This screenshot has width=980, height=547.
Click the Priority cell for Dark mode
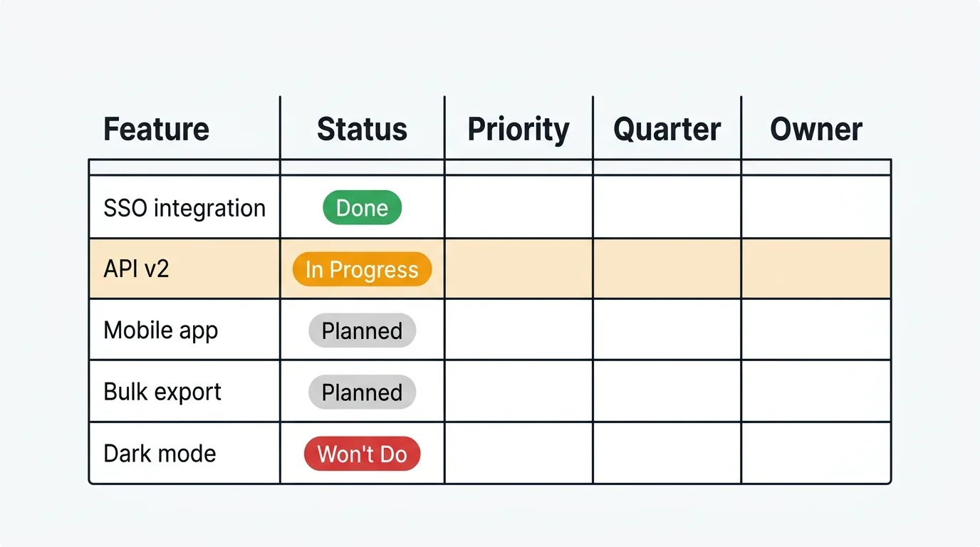[x=518, y=453]
